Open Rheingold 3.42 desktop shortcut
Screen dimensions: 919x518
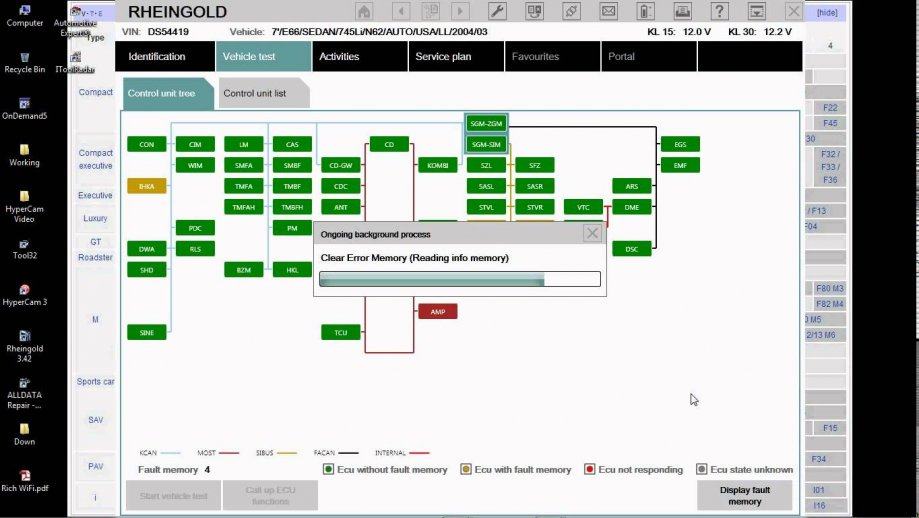25,346
